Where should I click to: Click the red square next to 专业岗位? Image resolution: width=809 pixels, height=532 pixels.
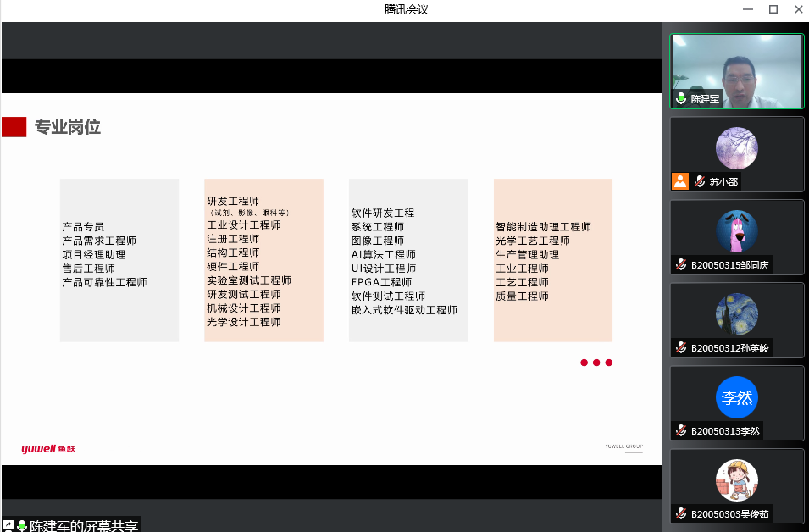click(14, 127)
